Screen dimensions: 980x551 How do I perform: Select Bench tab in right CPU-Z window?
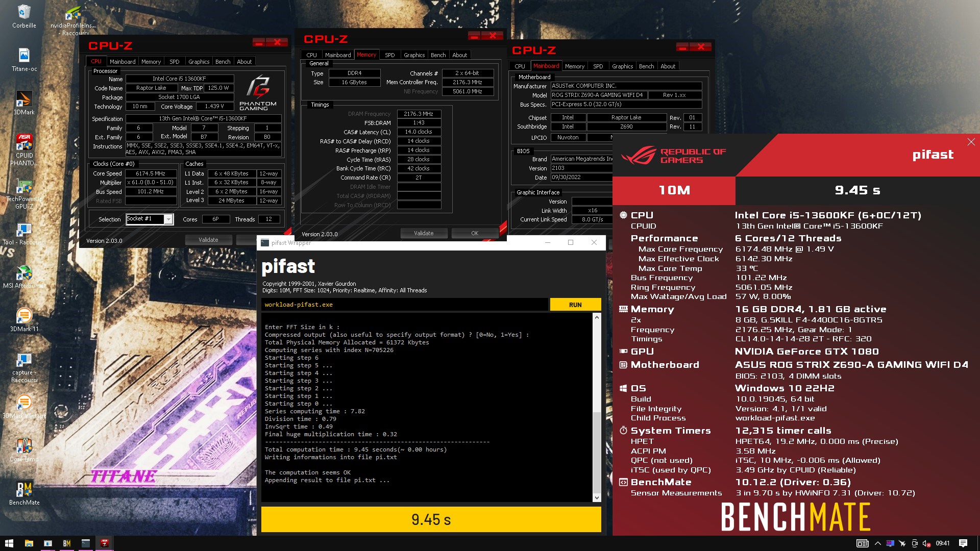point(646,66)
